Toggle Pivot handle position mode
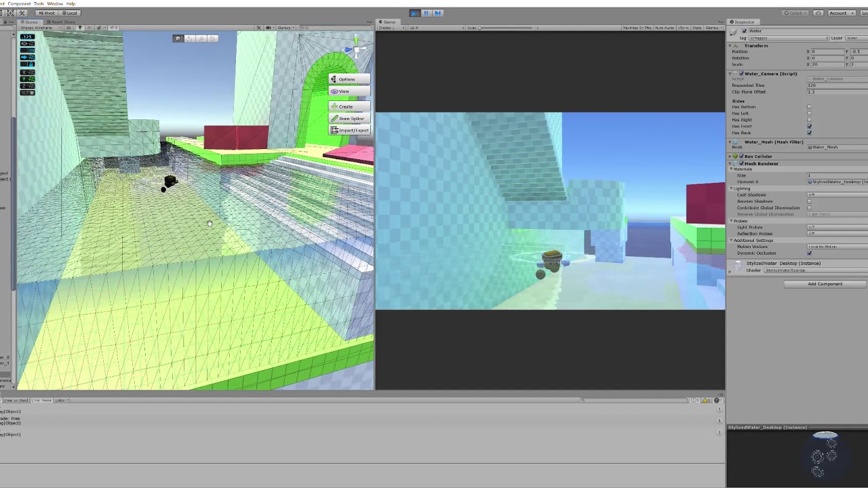This screenshot has height=488, width=868. tap(47, 13)
